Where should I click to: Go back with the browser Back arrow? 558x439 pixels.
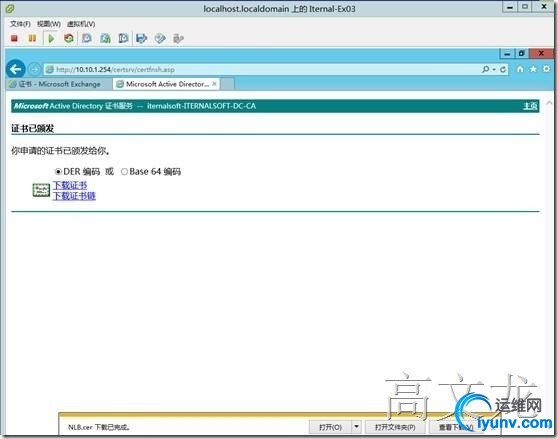(16, 69)
